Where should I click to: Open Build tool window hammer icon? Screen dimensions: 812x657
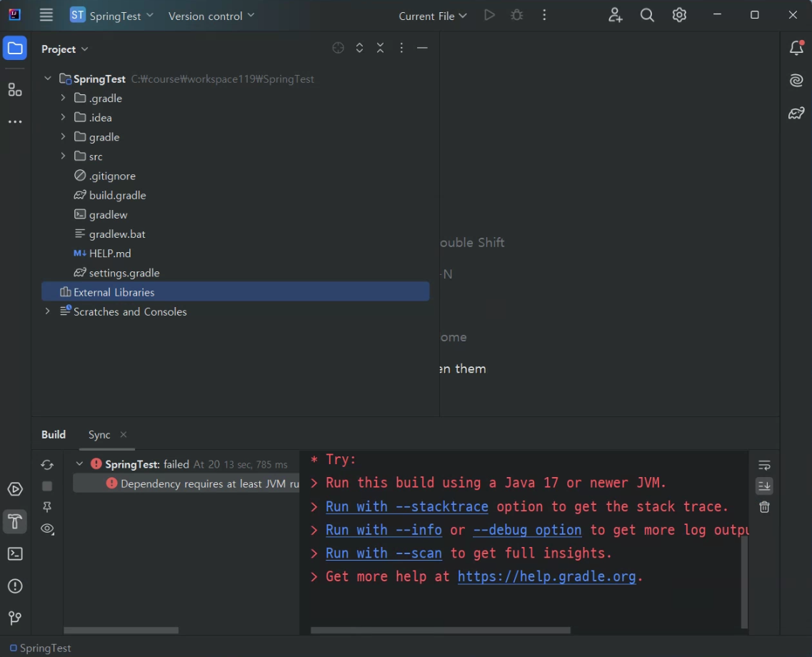tap(15, 521)
